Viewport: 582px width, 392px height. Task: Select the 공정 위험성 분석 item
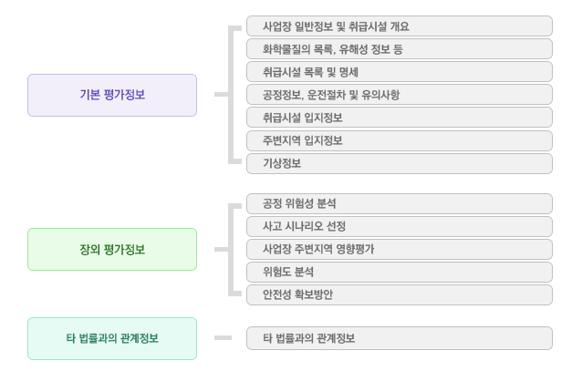(x=400, y=203)
